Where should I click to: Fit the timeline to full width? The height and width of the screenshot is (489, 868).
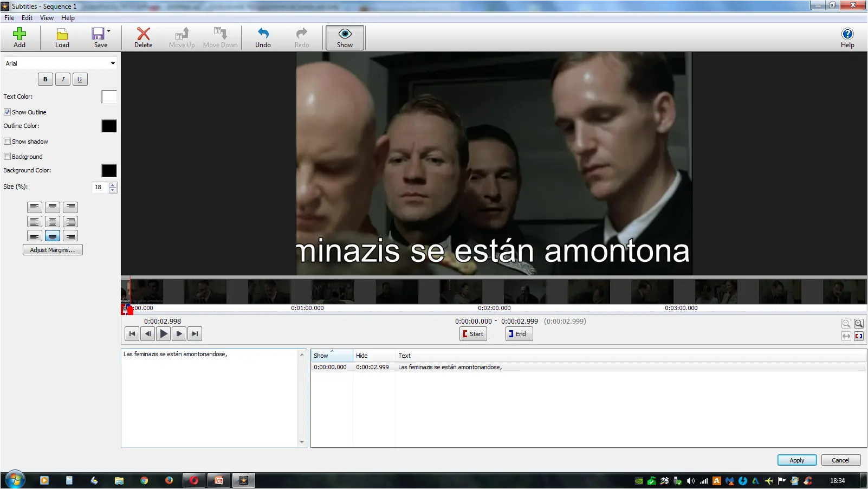[x=846, y=336]
